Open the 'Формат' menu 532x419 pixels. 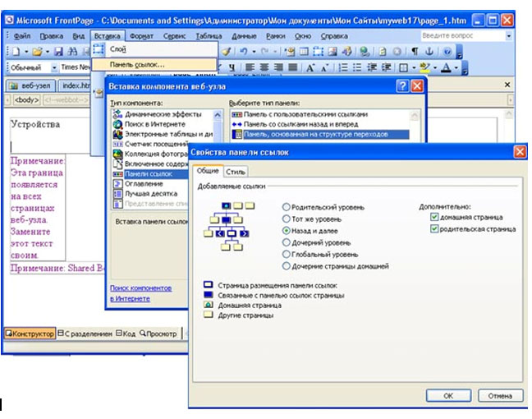[140, 36]
